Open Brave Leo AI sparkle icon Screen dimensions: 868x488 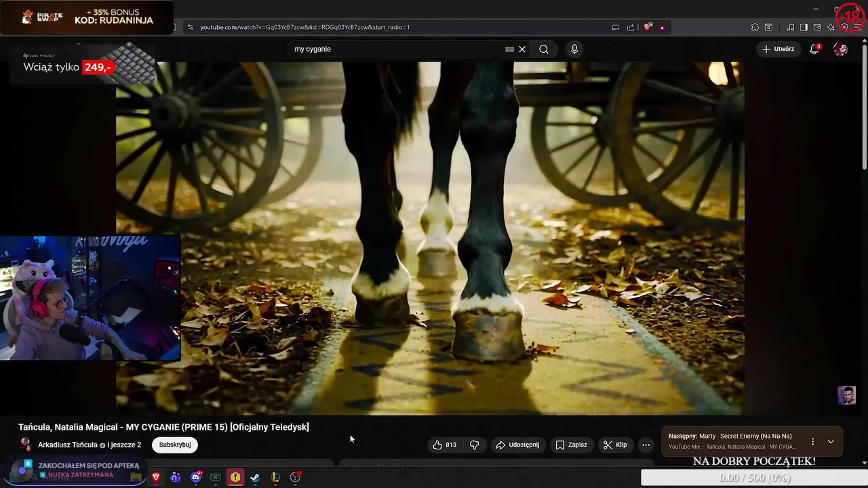click(x=831, y=27)
